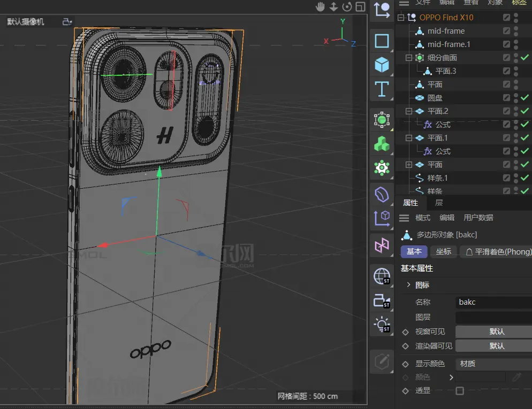Expand the 颜色 chevron arrow
The height and width of the screenshot is (409, 532).
[x=451, y=377]
